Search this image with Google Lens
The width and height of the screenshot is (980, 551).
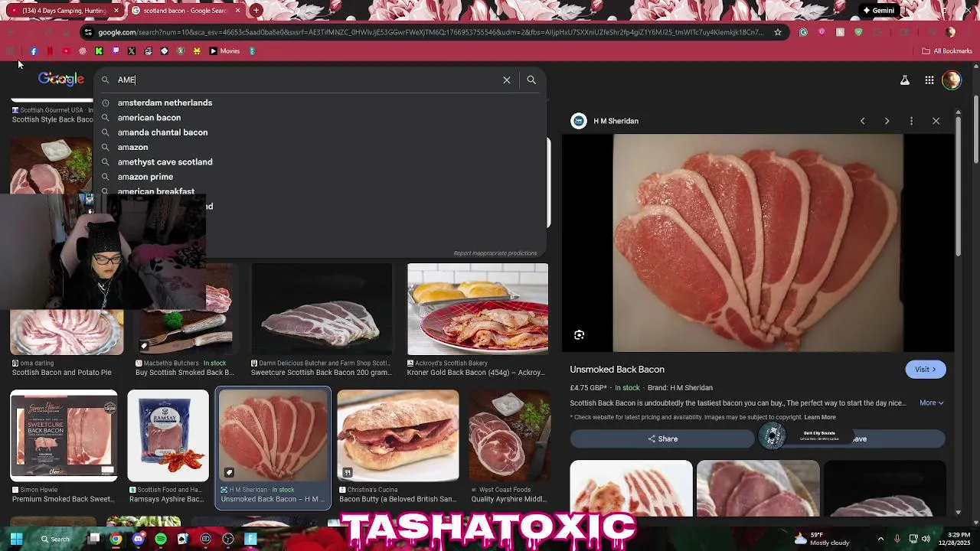pos(580,334)
